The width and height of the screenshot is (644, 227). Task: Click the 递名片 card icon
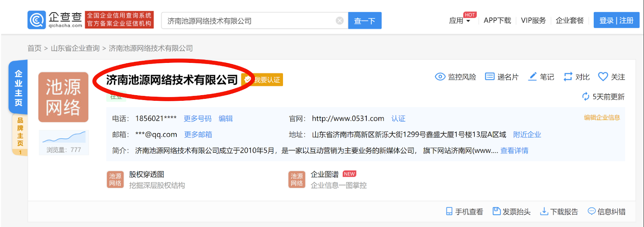pos(489,77)
